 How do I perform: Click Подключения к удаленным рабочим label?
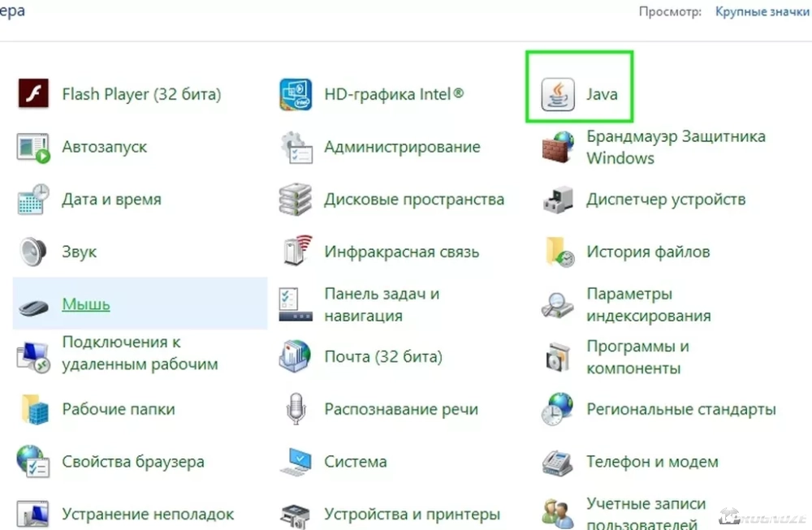click(x=140, y=353)
